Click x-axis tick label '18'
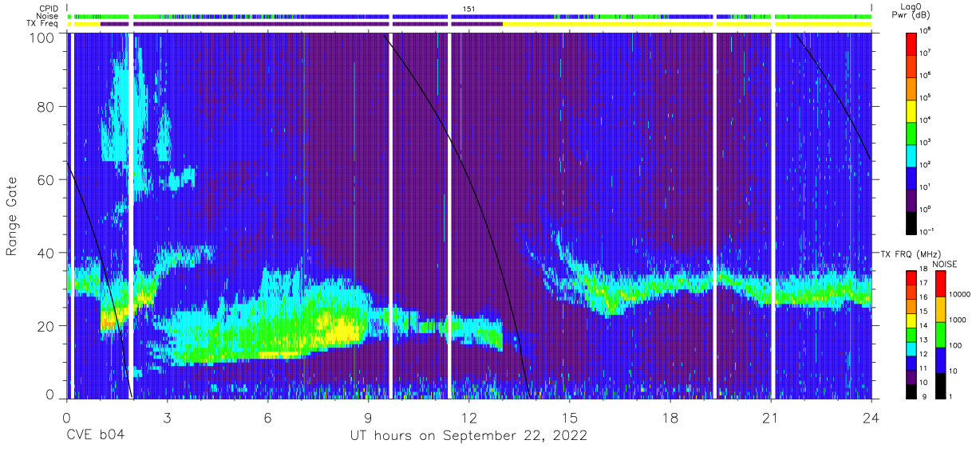The image size is (980, 452). (x=670, y=418)
